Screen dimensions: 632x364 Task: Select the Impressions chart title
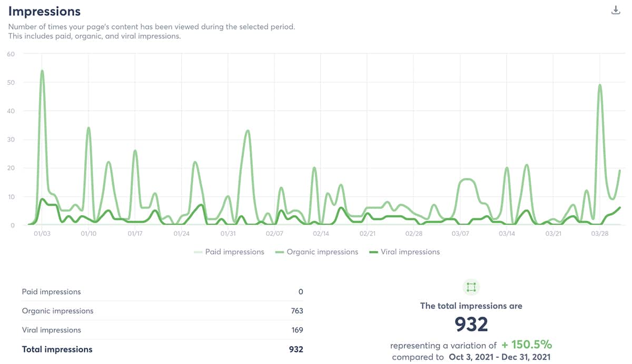(45, 11)
